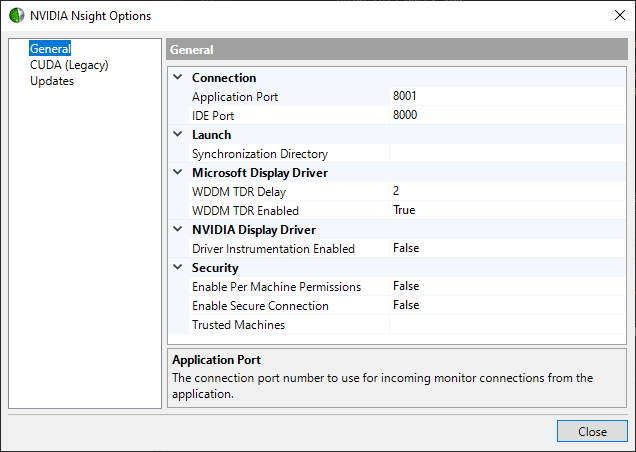Change Enable Per Machine Permissions value

coord(507,286)
